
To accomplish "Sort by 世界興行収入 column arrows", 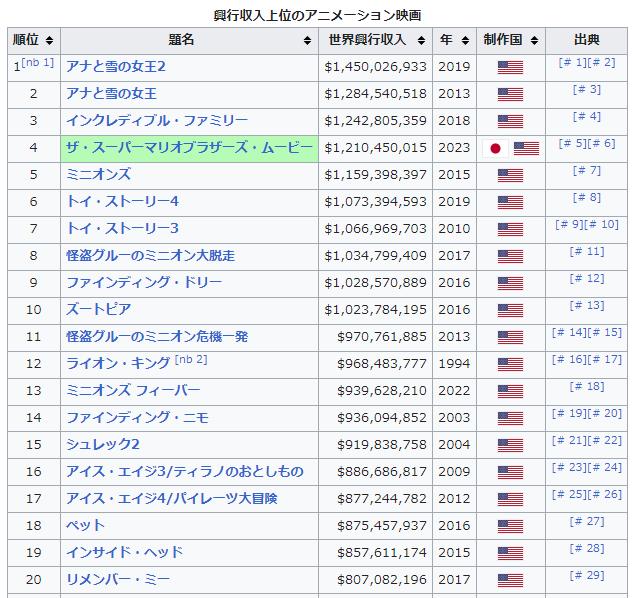I will pos(421,40).
